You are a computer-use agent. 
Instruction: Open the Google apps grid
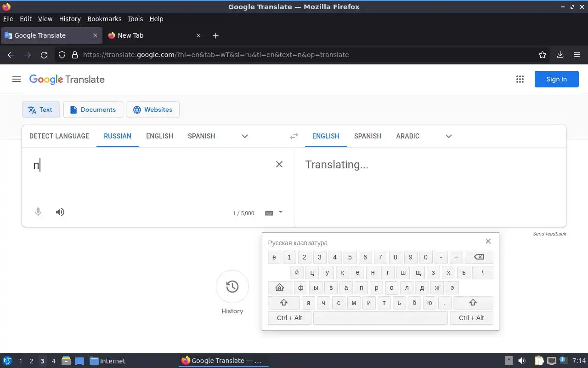tap(520, 79)
